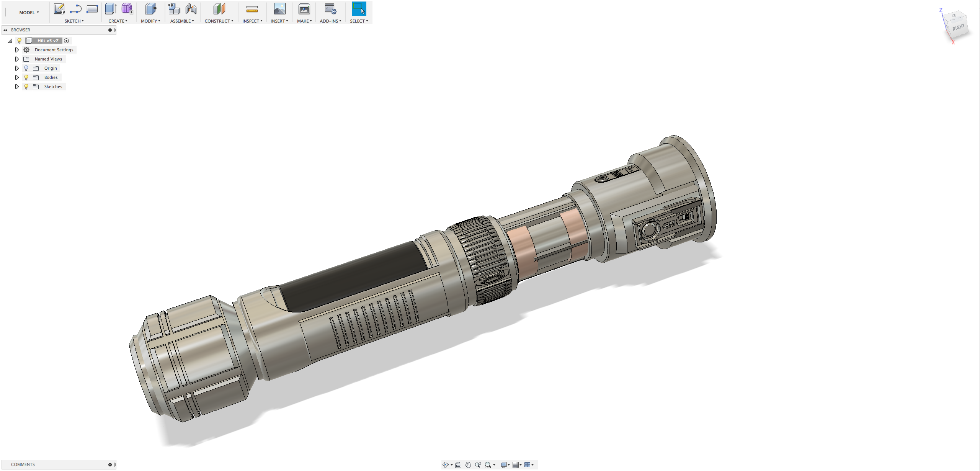This screenshot has height=471, width=980.
Task: Open the CREATE menu
Action: pyautogui.click(x=118, y=21)
